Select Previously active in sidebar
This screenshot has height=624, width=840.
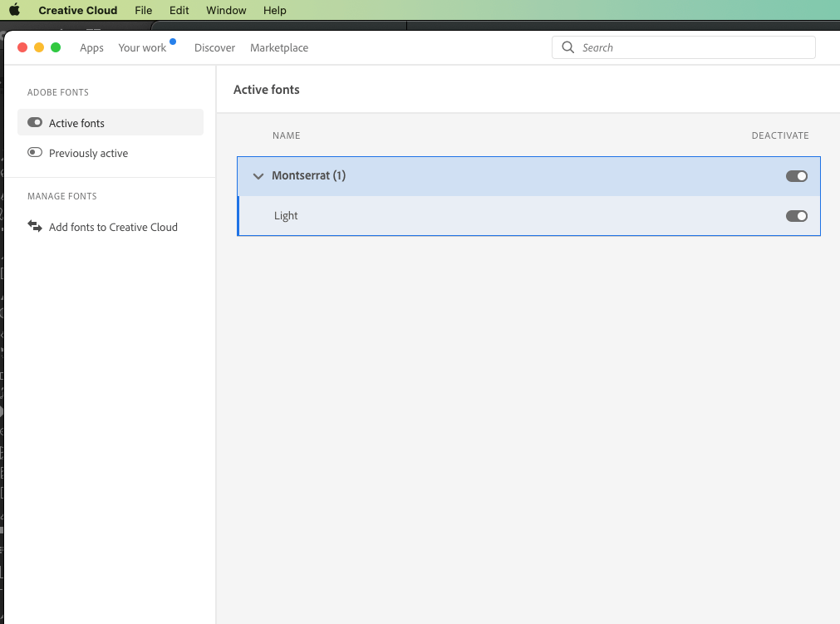tap(111, 153)
